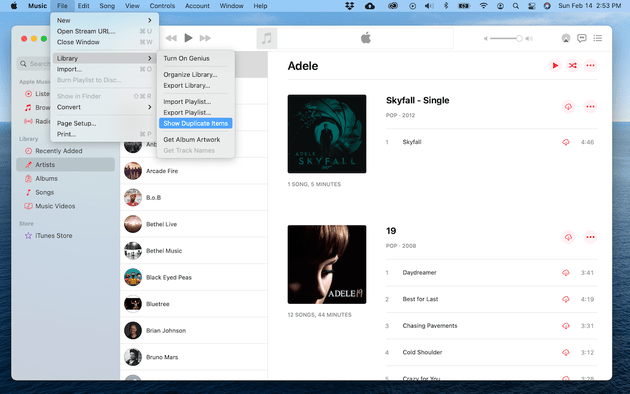This screenshot has width=630, height=394.
Task: Select B.o.B in artist list
Action: (x=194, y=198)
